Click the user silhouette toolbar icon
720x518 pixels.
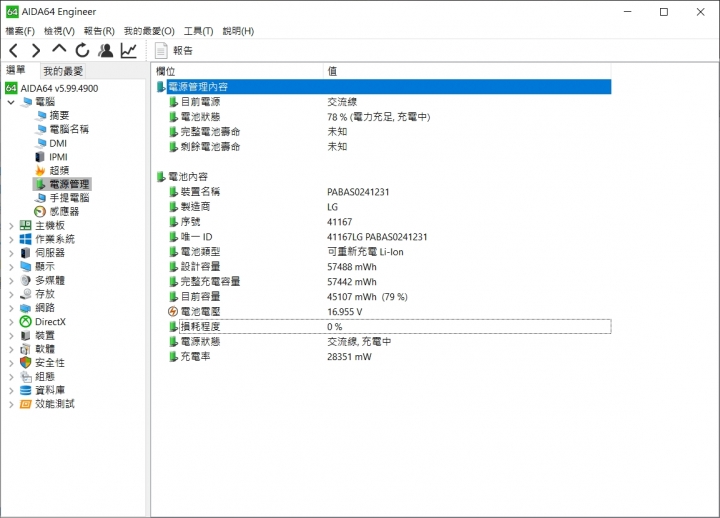pyautogui.click(x=106, y=50)
